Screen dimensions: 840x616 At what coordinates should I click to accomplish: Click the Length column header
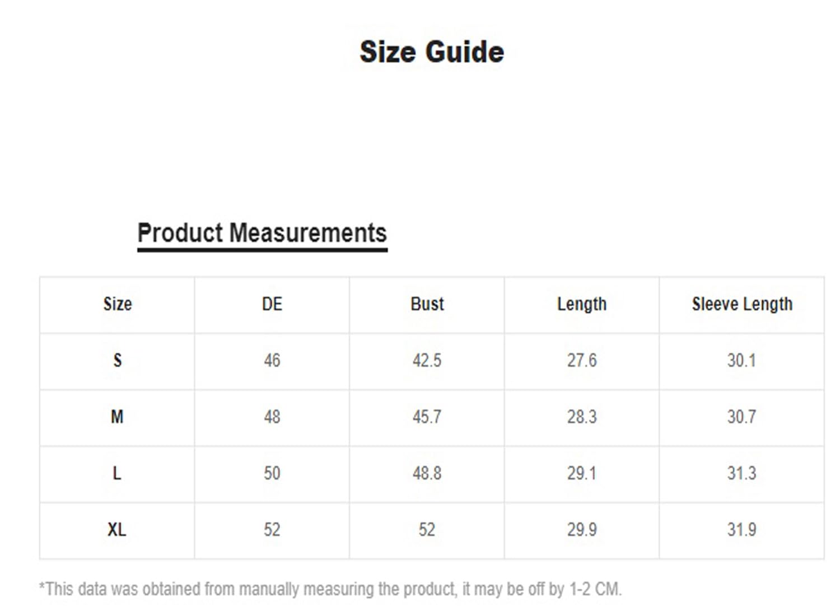(x=582, y=304)
